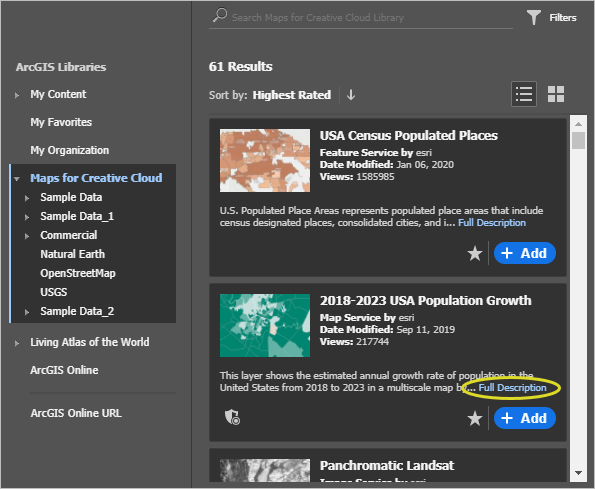Open Full Description for Population Growth layer
The height and width of the screenshot is (489, 595).
point(512,388)
